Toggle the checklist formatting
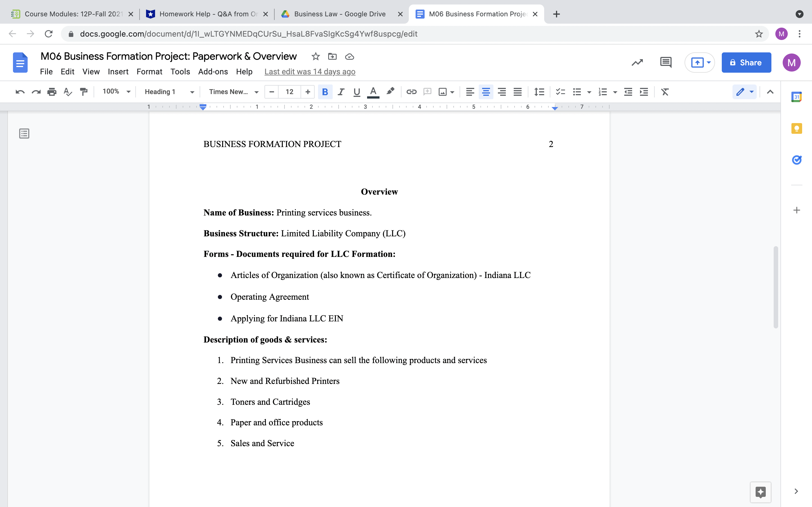This screenshot has width=812, height=507. [560, 92]
